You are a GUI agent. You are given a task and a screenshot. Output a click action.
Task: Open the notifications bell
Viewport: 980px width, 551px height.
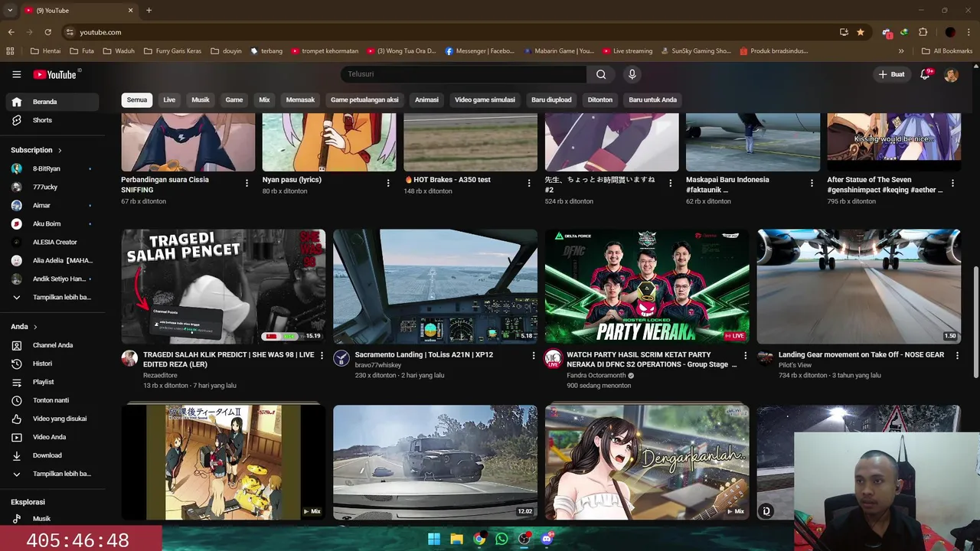pos(925,74)
